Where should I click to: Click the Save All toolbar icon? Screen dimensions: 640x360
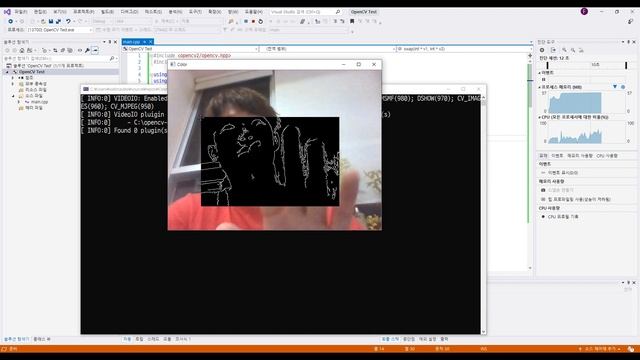(x=58, y=21)
